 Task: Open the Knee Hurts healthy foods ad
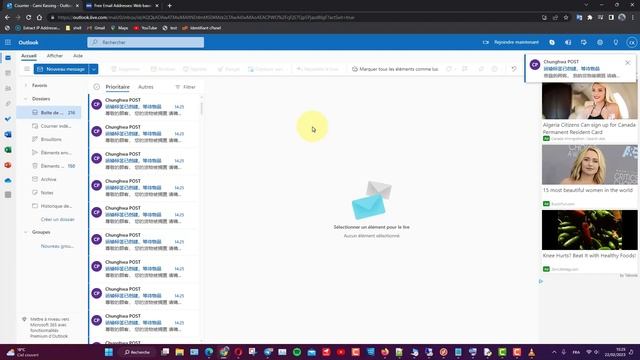[x=589, y=241]
